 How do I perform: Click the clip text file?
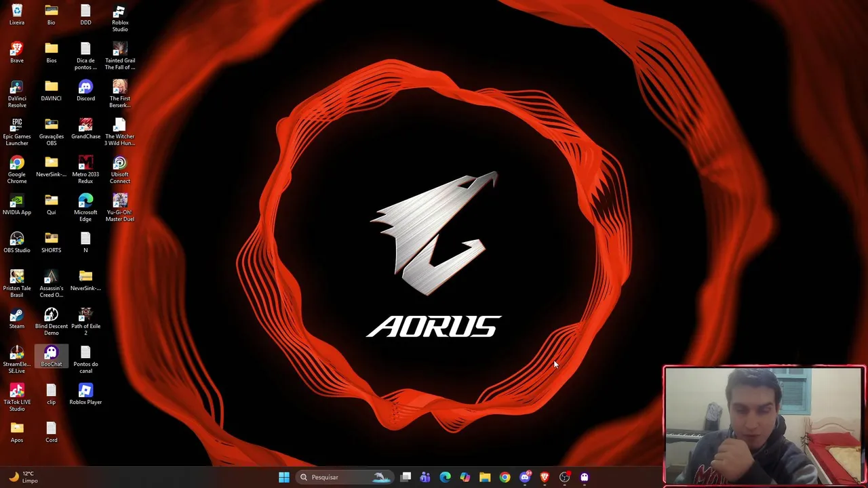click(52, 394)
